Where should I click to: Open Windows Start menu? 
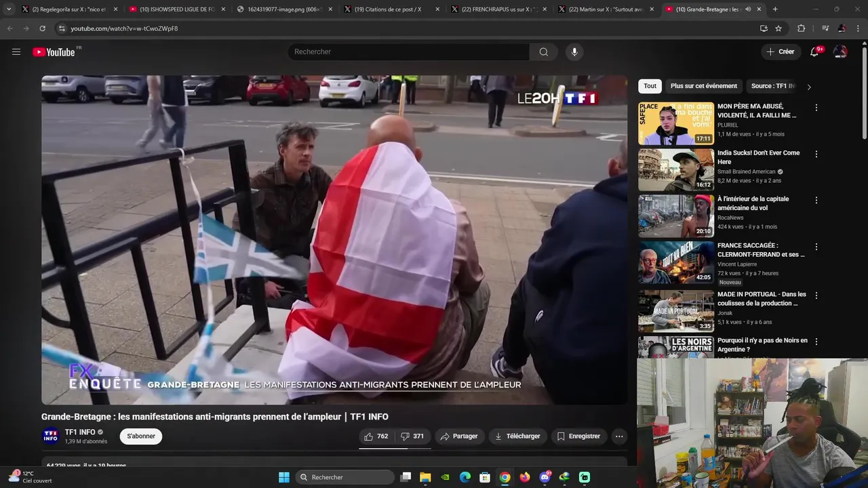pyautogui.click(x=284, y=477)
